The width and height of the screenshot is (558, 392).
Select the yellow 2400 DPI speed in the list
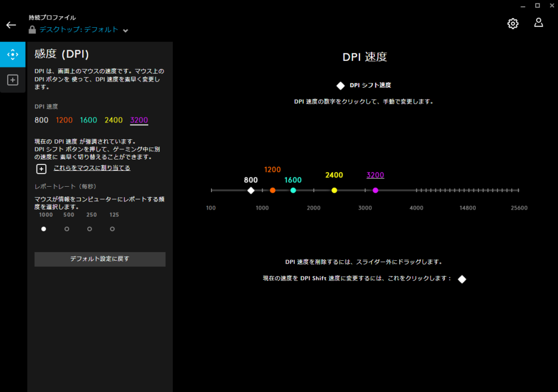click(x=113, y=120)
